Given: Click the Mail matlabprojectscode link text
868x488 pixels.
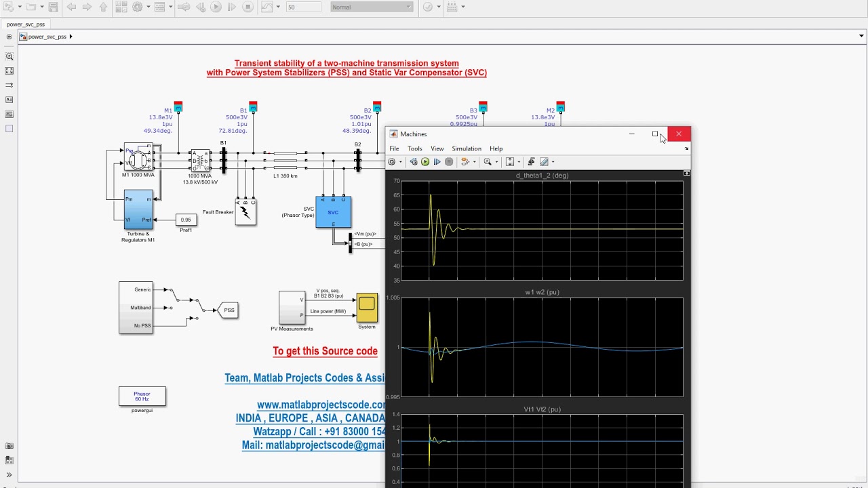Looking at the screenshot, I should [x=313, y=445].
